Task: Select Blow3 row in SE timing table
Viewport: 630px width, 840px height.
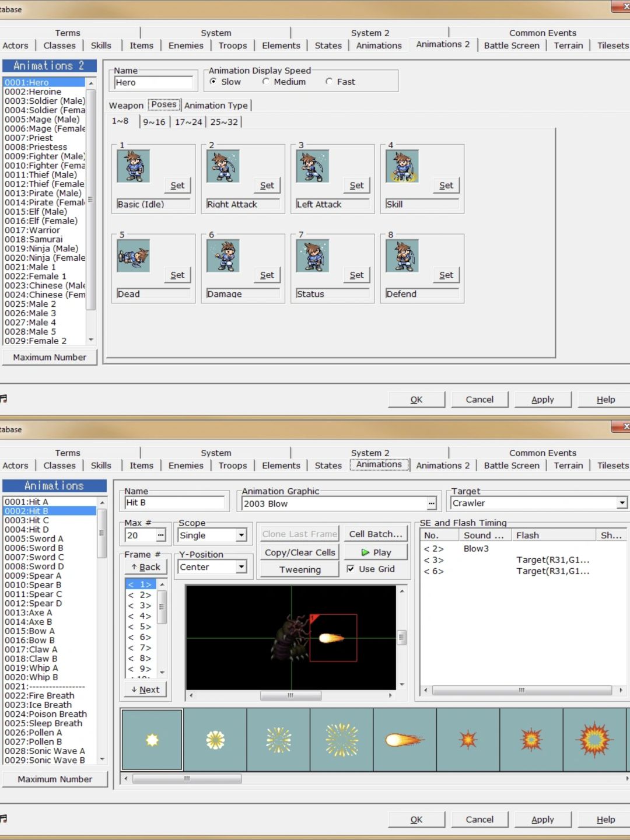Action: coord(523,549)
